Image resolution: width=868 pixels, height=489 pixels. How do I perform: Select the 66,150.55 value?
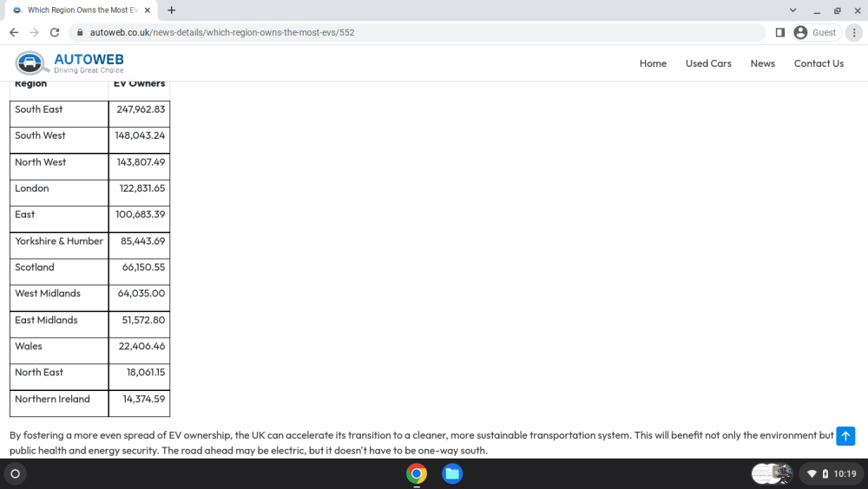coord(143,267)
